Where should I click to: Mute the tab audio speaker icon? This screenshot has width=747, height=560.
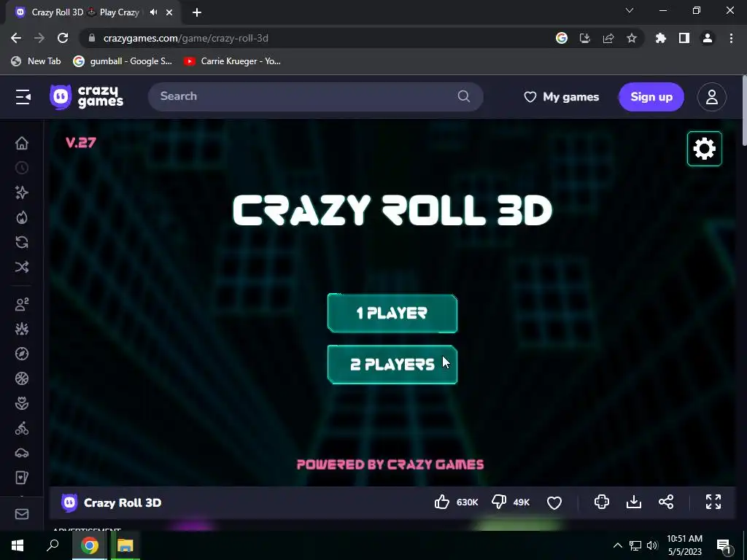point(153,12)
